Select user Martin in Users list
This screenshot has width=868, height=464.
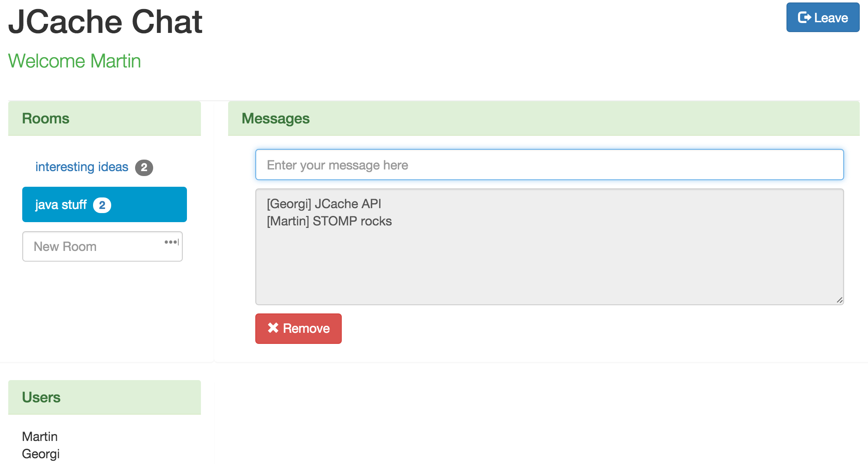pyautogui.click(x=40, y=436)
